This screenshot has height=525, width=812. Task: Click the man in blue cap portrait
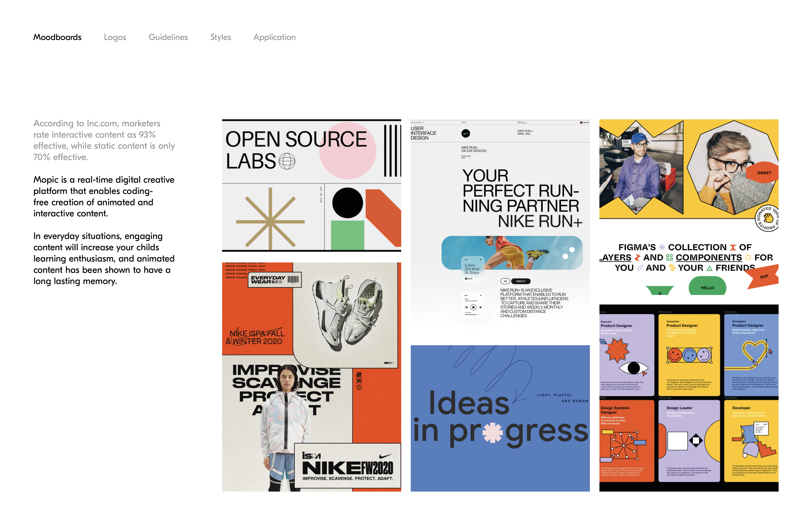pyautogui.click(x=641, y=167)
